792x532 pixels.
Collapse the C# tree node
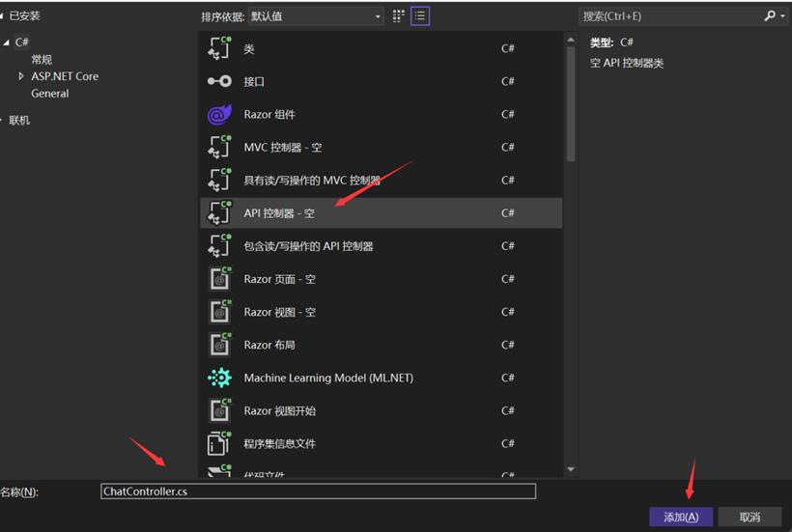pyautogui.click(x=7, y=42)
